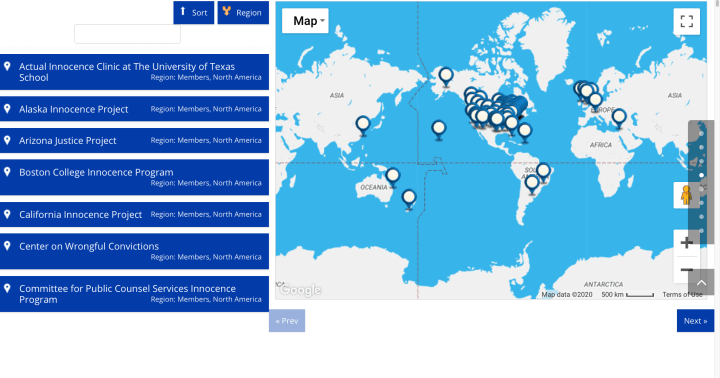Select the Street View pegman icon
The width and height of the screenshot is (720, 378).
click(686, 195)
